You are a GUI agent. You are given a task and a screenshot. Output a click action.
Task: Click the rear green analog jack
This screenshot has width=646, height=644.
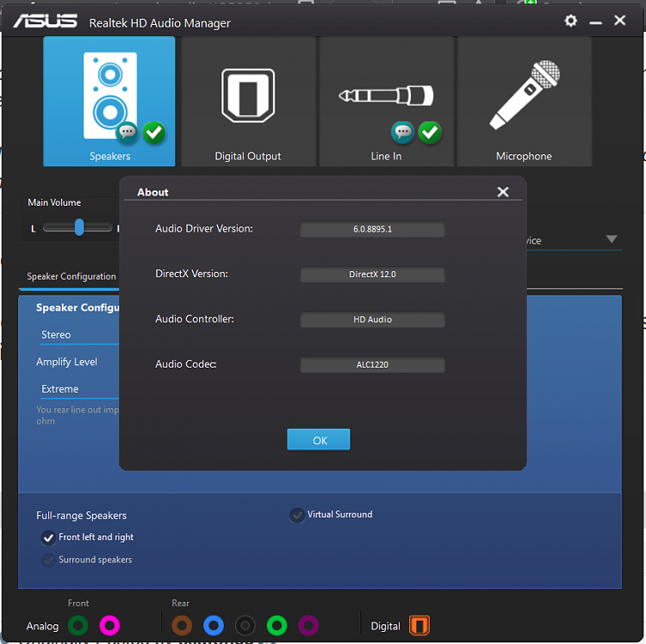click(276, 626)
